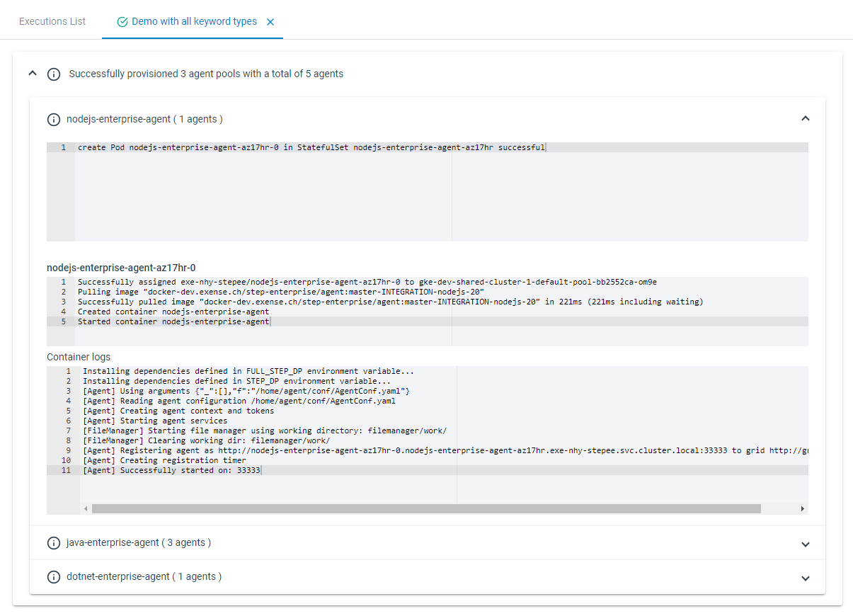Click the 'Started container nodejs-enterprise-agent' line
The image size is (853, 616).
tap(173, 321)
